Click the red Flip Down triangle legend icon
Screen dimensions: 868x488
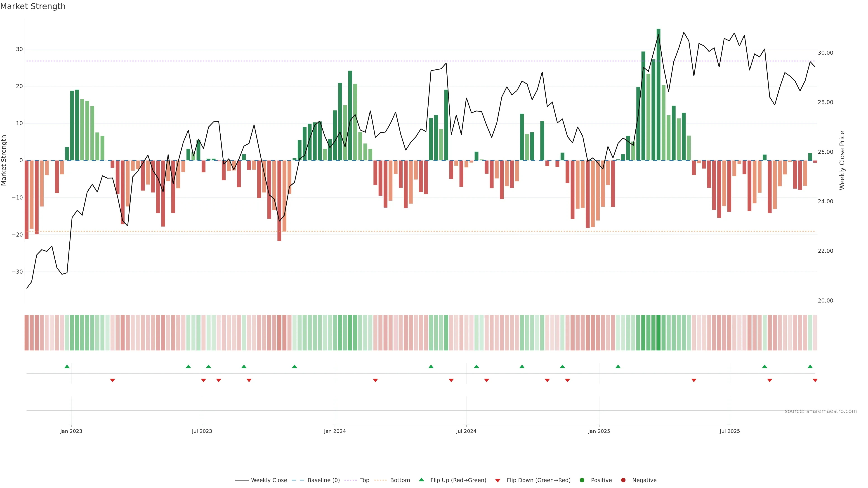[498, 480]
